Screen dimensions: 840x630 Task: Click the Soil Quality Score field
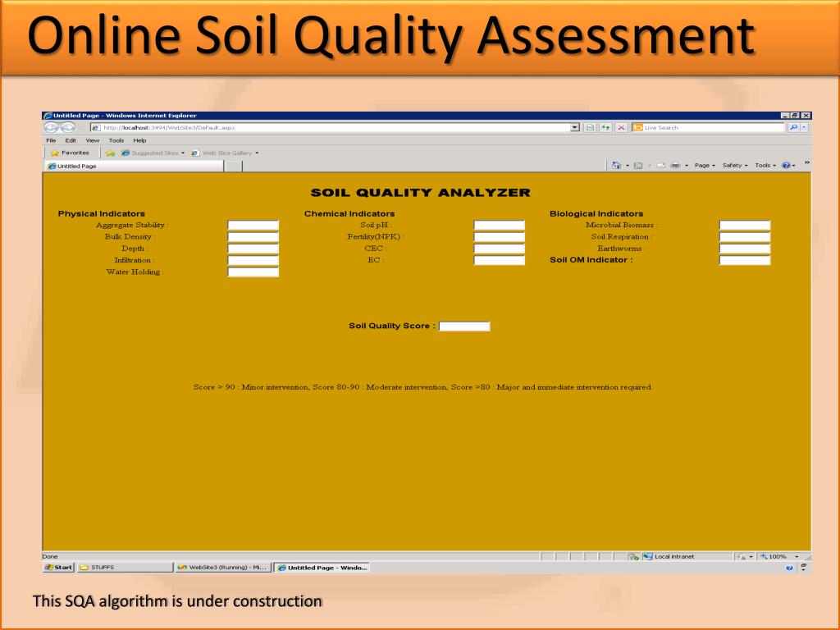tap(464, 326)
